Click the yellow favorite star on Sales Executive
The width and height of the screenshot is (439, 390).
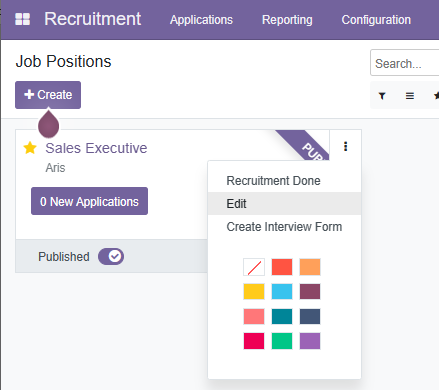(30, 148)
